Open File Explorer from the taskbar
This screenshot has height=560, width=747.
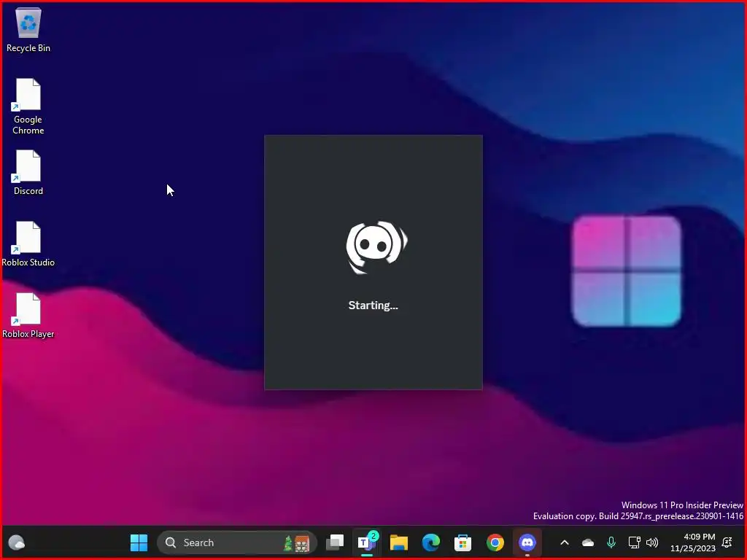pos(399,542)
